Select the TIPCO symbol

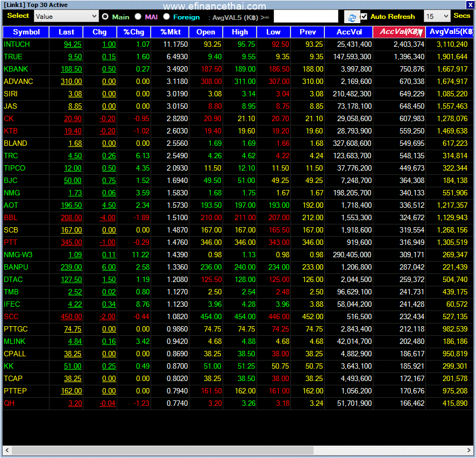15,168
